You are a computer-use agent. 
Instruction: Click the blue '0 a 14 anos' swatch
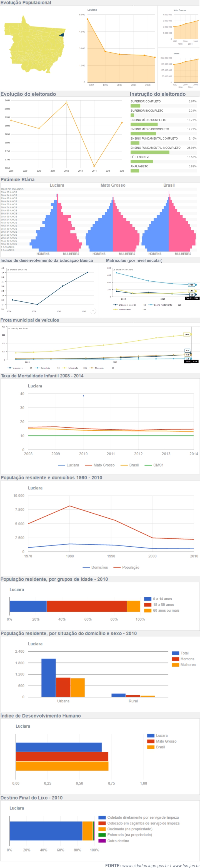[x=147, y=599]
